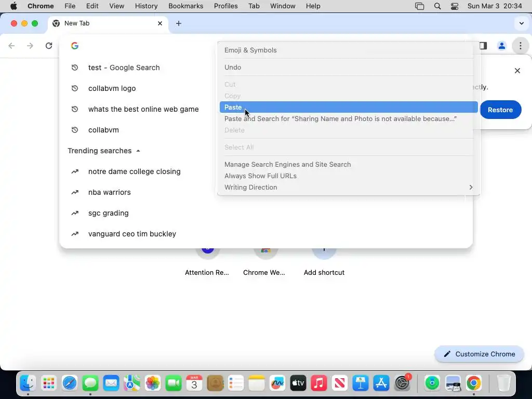This screenshot has height=399, width=532.
Task: Click the Add shortcut tile
Action: (x=324, y=262)
